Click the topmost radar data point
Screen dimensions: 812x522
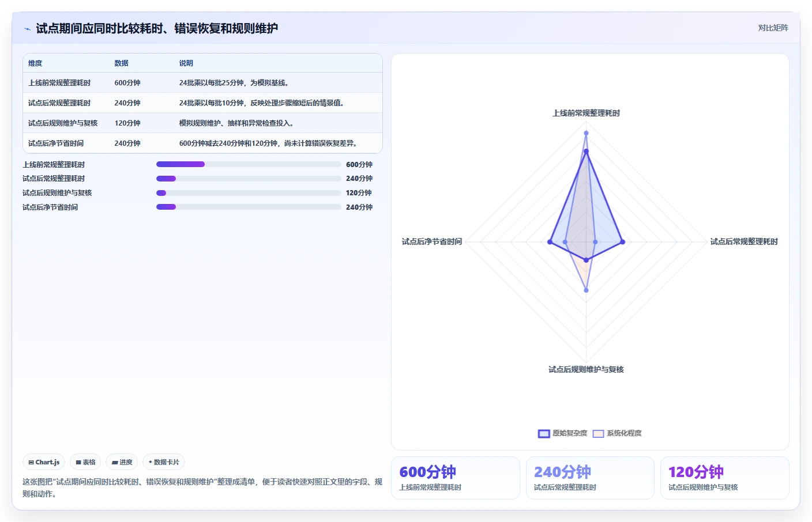pos(586,133)
